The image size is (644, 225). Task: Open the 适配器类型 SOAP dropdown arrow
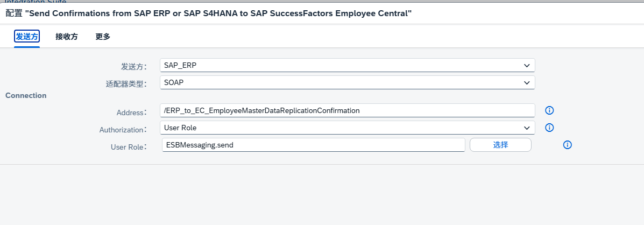tap(527, 82)
